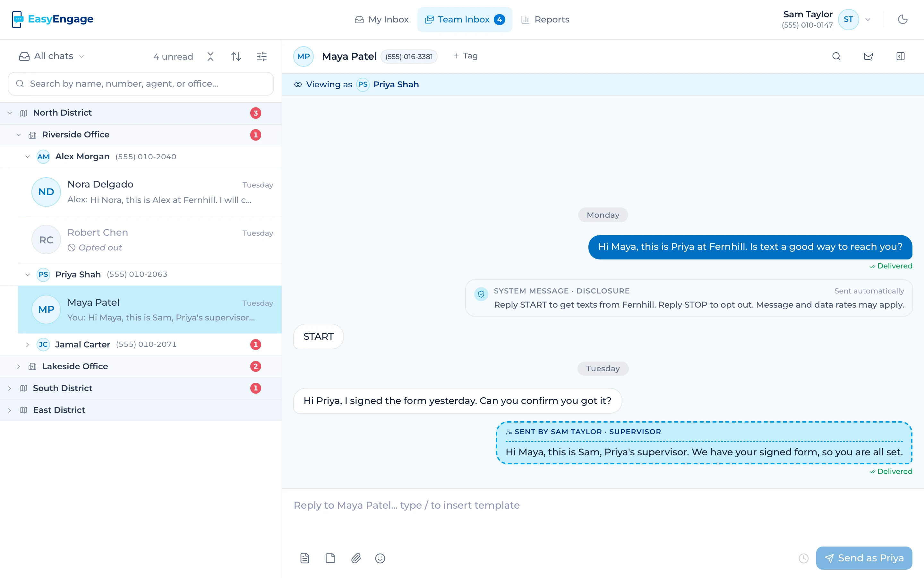Click the 4 unread filter
Screen dimensions: 924x578
click(x=173, y=57)
